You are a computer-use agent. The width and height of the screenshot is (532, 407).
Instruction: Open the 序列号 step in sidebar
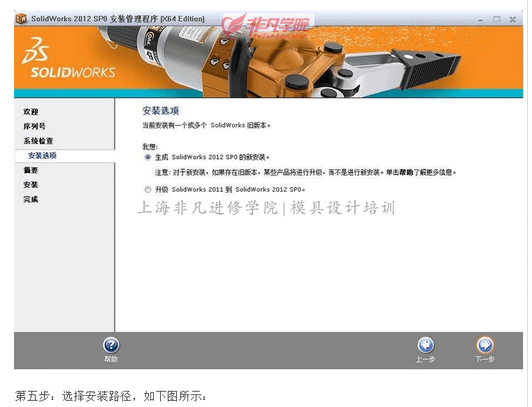(x=34, y=127)
